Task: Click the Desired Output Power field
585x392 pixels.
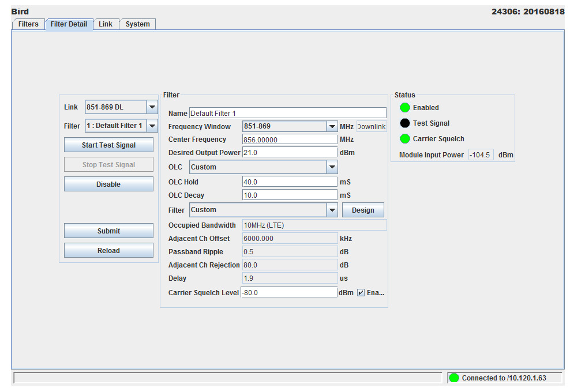Action: (290, 152)
